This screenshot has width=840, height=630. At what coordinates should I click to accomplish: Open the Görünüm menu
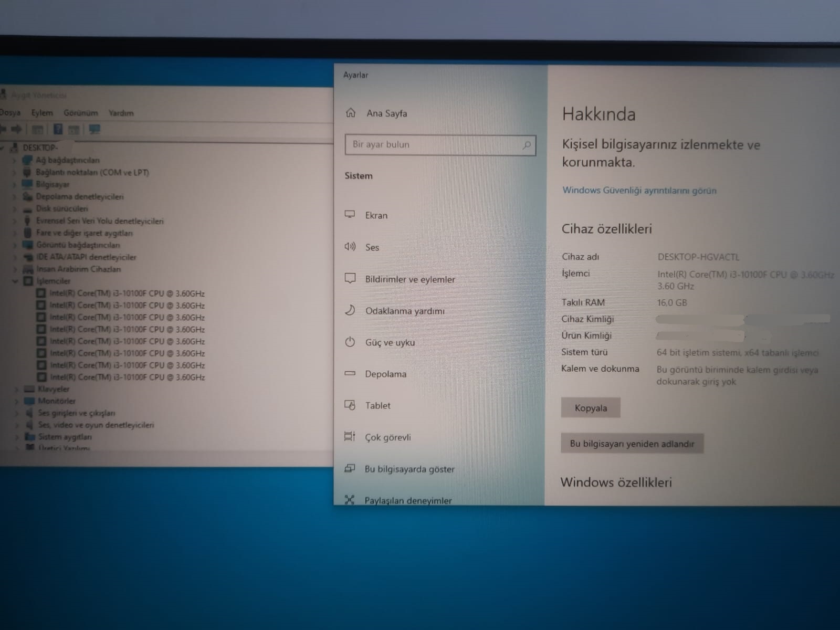pyautogui.click(x=81, y=113)
